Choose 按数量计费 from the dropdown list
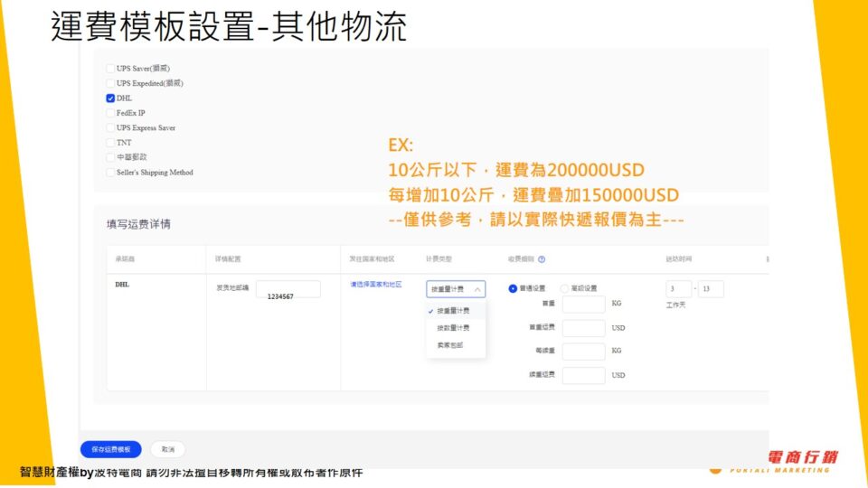The width and height of the screenshot is (868, 488). (x=456, y=328)
